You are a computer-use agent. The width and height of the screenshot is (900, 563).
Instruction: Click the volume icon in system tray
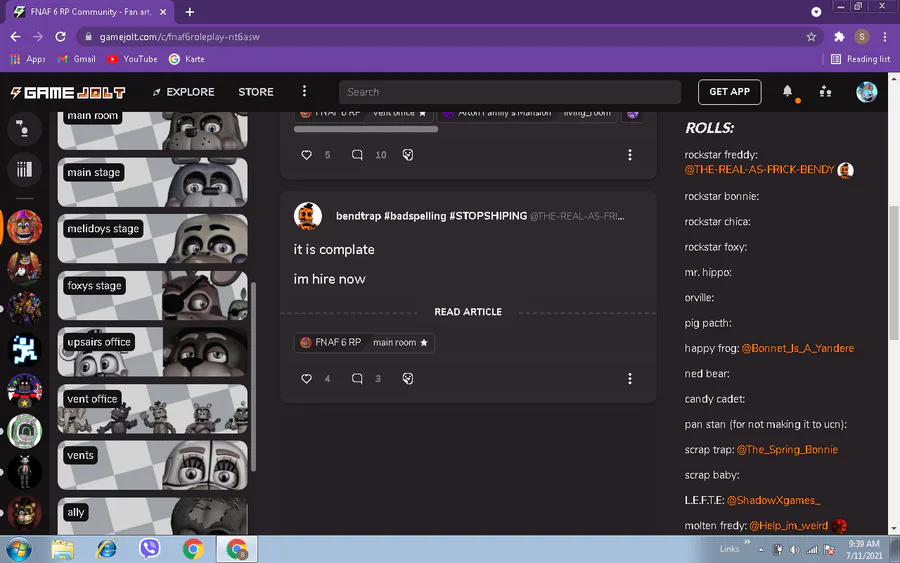click(794, 550)
